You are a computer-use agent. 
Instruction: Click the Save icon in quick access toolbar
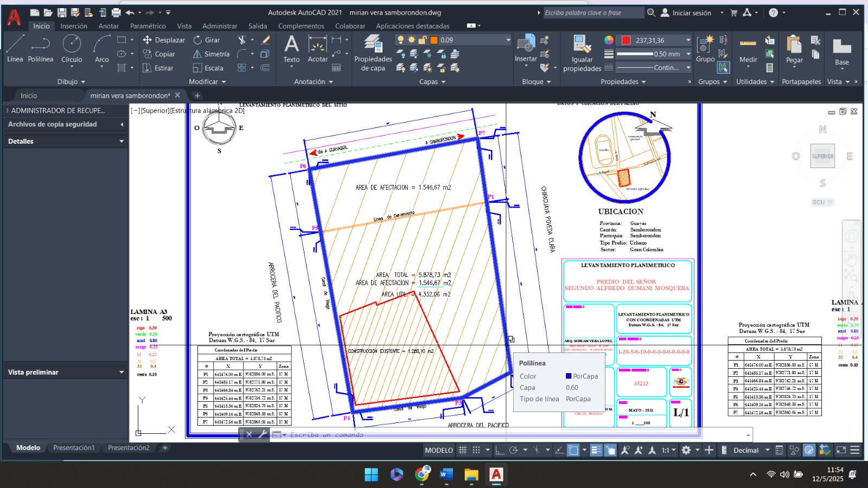tap(62, 12)
